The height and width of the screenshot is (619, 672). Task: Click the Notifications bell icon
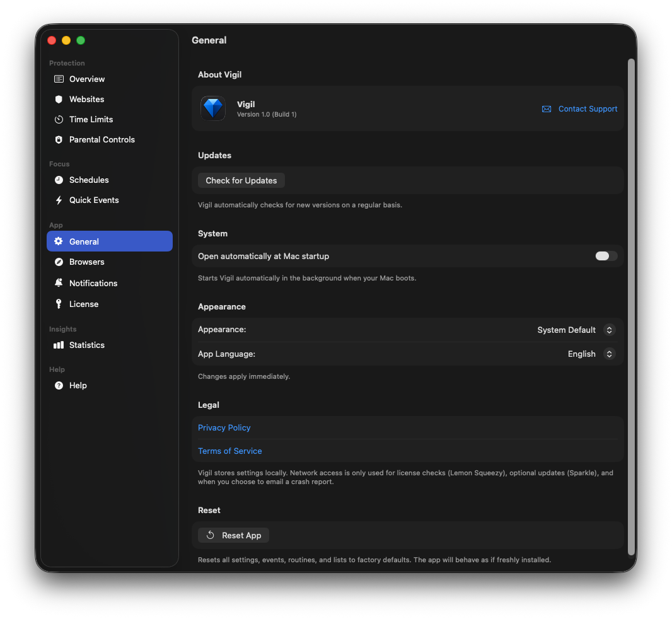click(59, 282)
